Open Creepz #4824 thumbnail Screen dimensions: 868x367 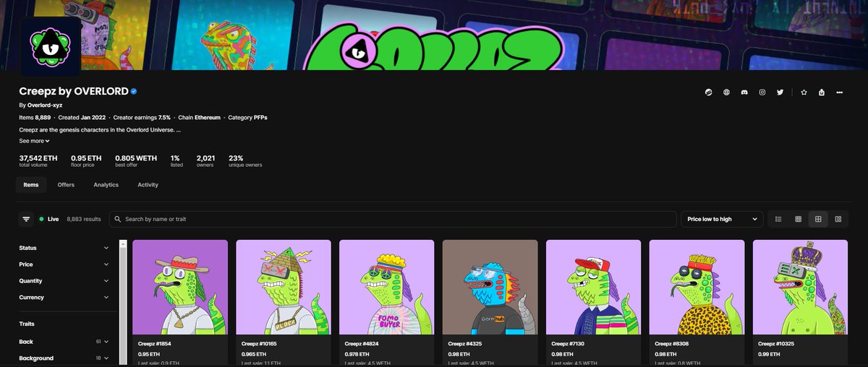(387, 287)
